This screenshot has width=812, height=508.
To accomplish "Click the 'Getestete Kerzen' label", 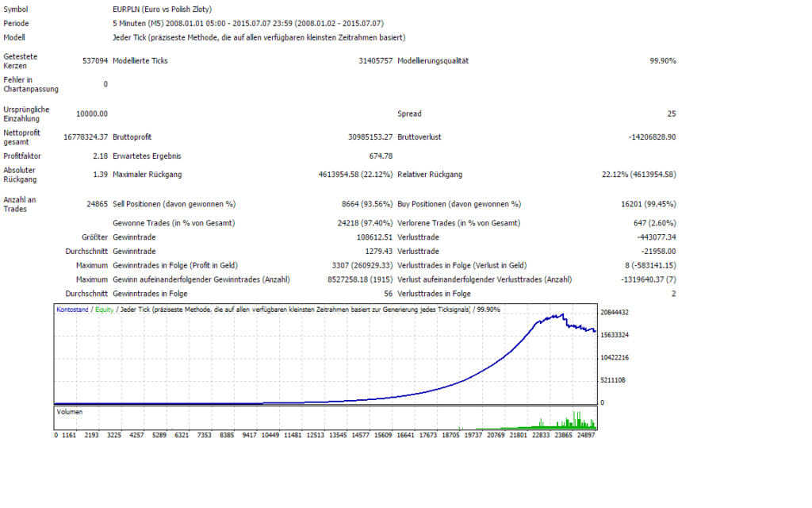I will (20, 60).
